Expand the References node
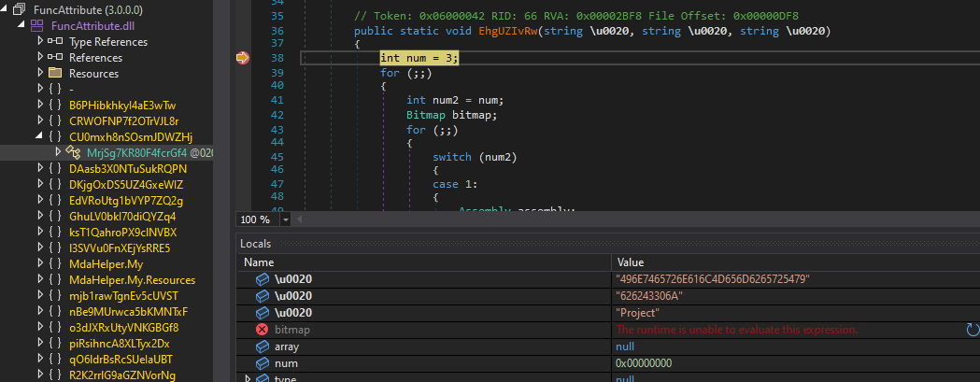980x382 pixels. (40, 57)
